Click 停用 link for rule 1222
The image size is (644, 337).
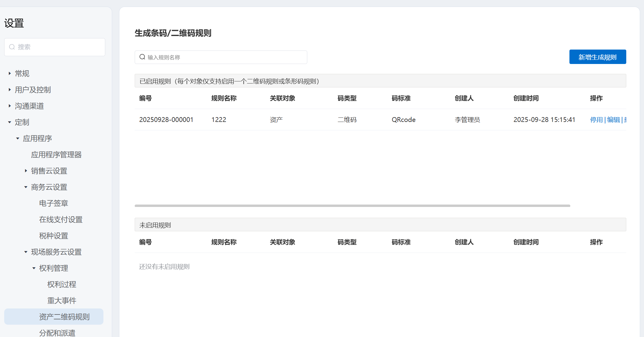pyautogui.click(x=596, y=120)
